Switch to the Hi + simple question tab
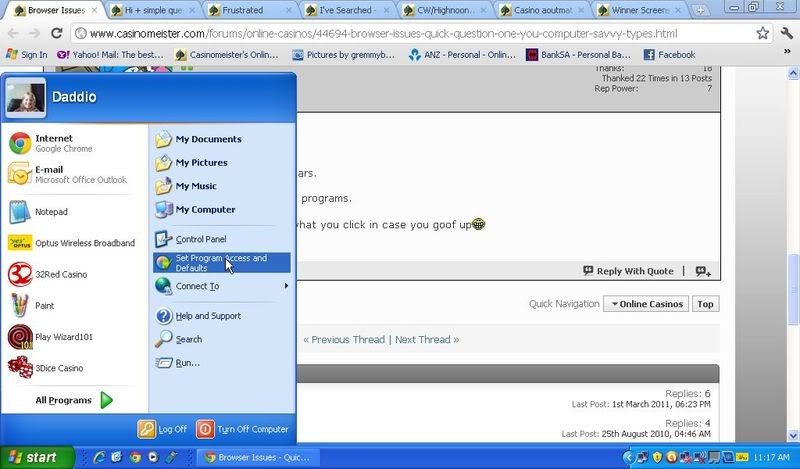 (155, 10)
